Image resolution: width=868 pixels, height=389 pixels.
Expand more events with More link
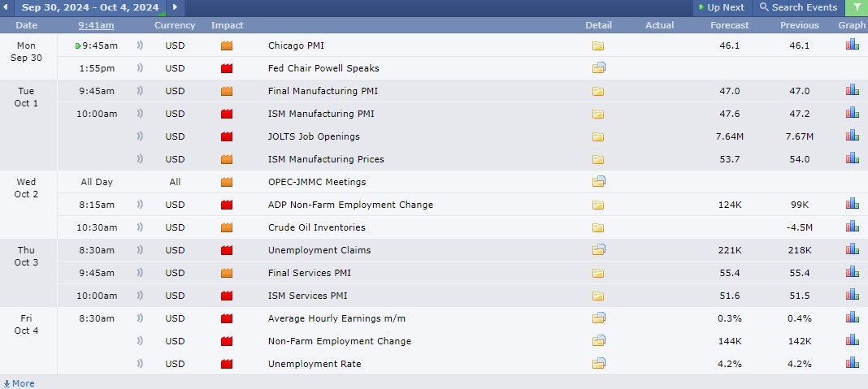click(19, 383)
